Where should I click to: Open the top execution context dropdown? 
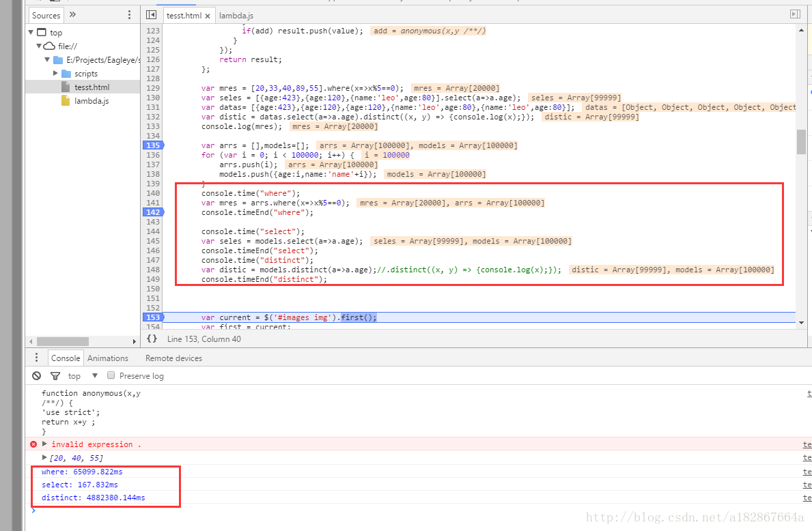tap(83, 376)
